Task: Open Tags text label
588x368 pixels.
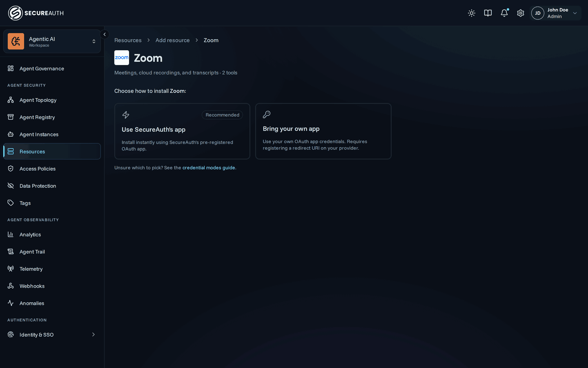Action: point(25,203)
